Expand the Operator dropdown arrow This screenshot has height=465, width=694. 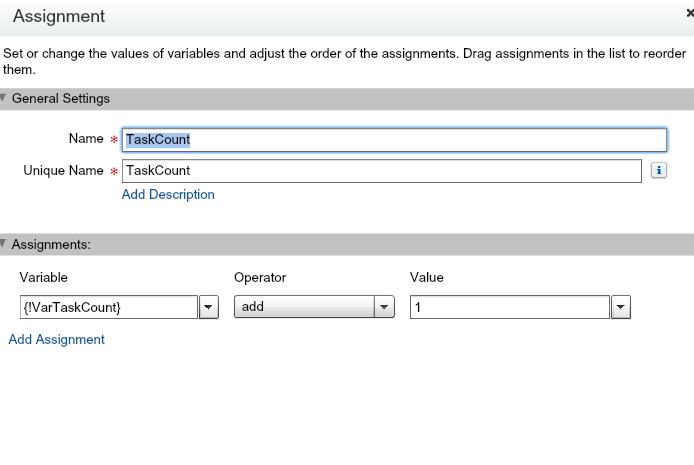point(385,308)
